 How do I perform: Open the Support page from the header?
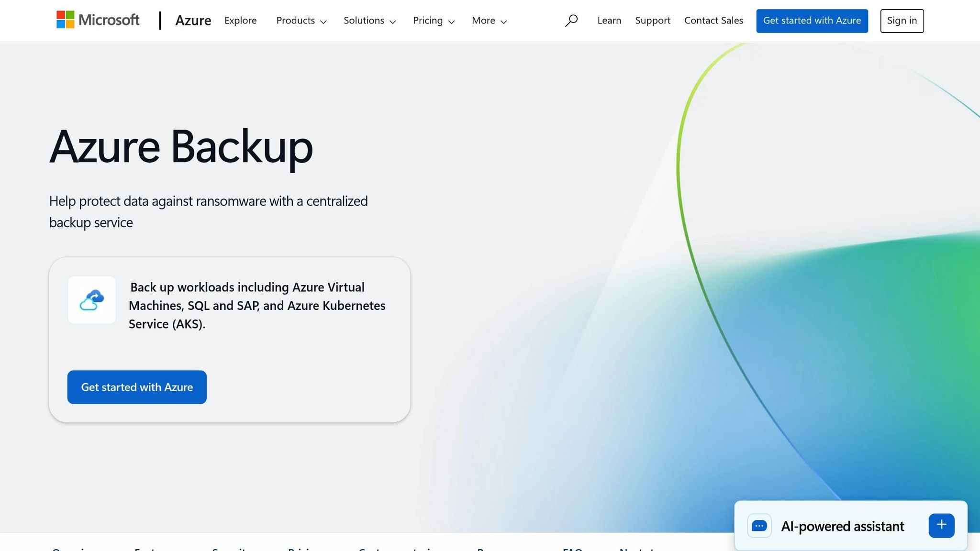coord(653,21)
